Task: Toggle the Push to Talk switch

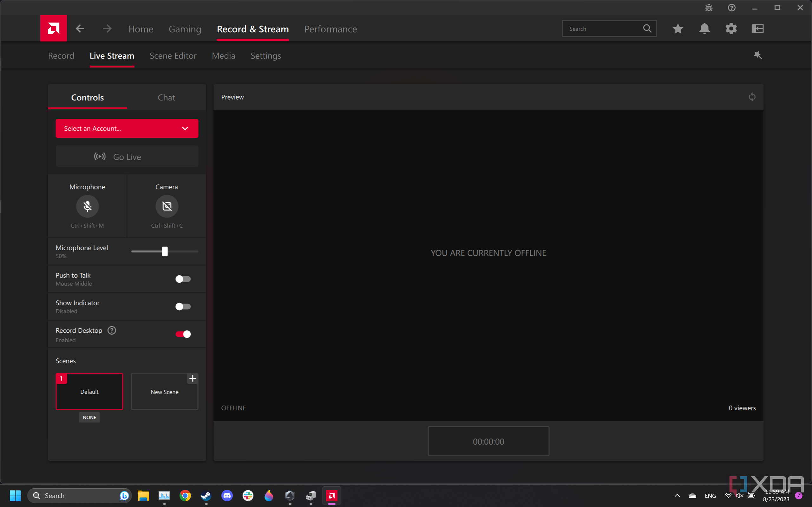Action: 183,279
